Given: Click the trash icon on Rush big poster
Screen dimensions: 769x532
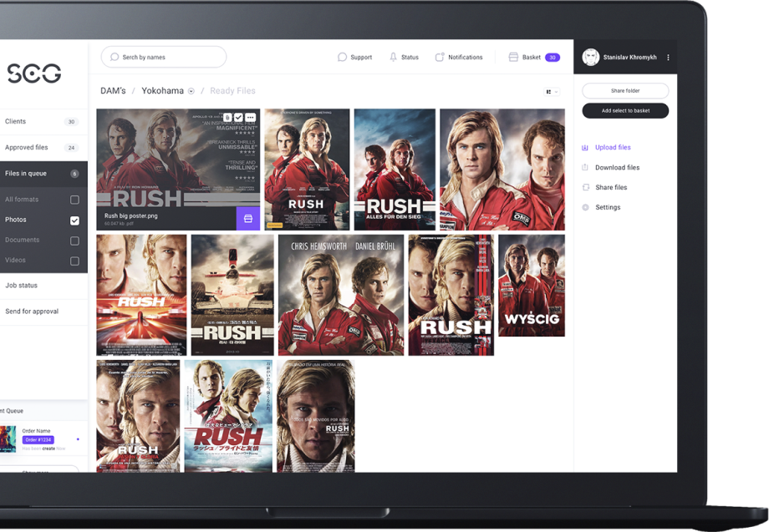Looking at the screenshot, I should 227,117.
